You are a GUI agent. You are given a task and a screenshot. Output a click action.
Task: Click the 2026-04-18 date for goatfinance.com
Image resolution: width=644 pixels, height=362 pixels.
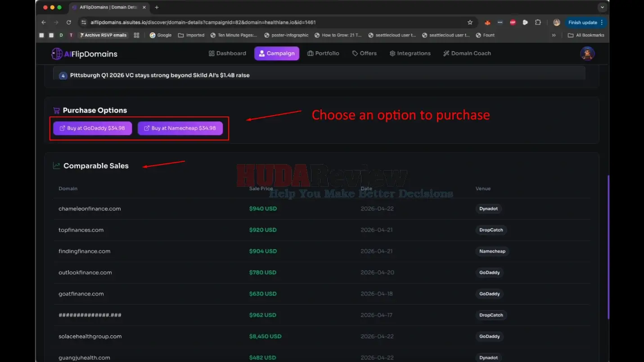(x=377, y=294)
